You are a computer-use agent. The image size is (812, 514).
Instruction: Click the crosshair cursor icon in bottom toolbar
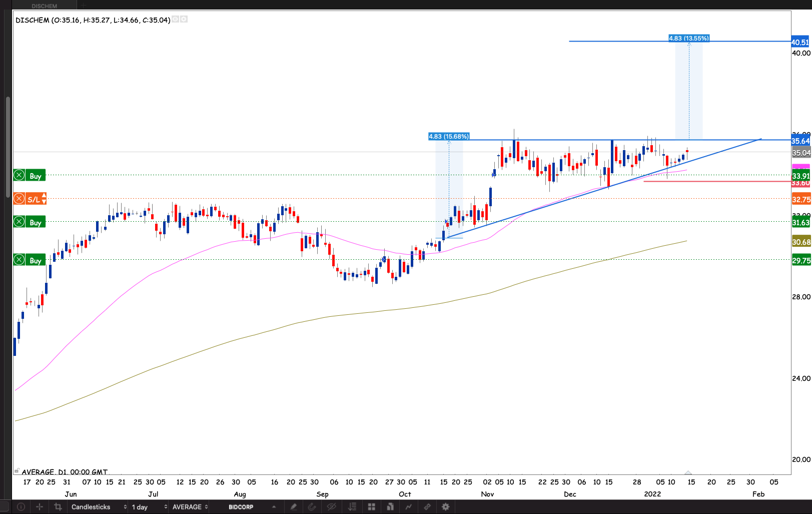tap(39, 507)
